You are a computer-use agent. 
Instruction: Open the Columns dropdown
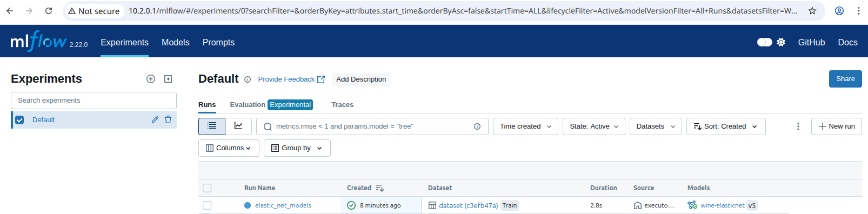coord(229,148)
